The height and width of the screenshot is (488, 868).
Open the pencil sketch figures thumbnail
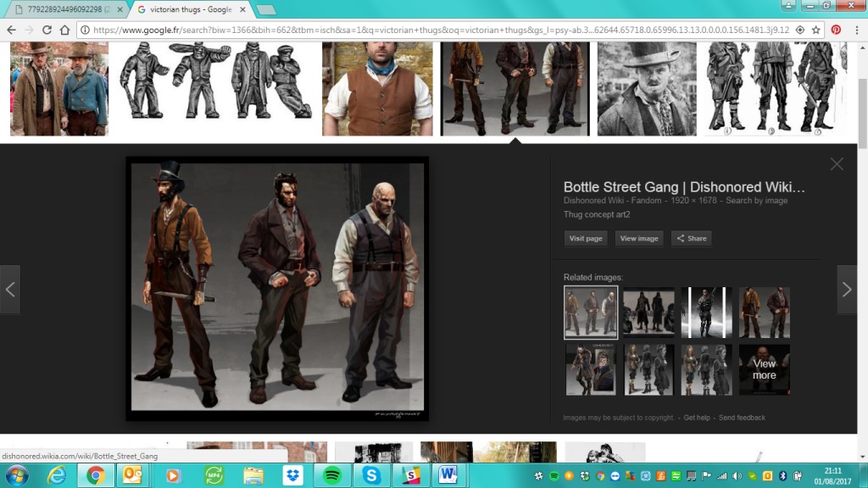775,88
